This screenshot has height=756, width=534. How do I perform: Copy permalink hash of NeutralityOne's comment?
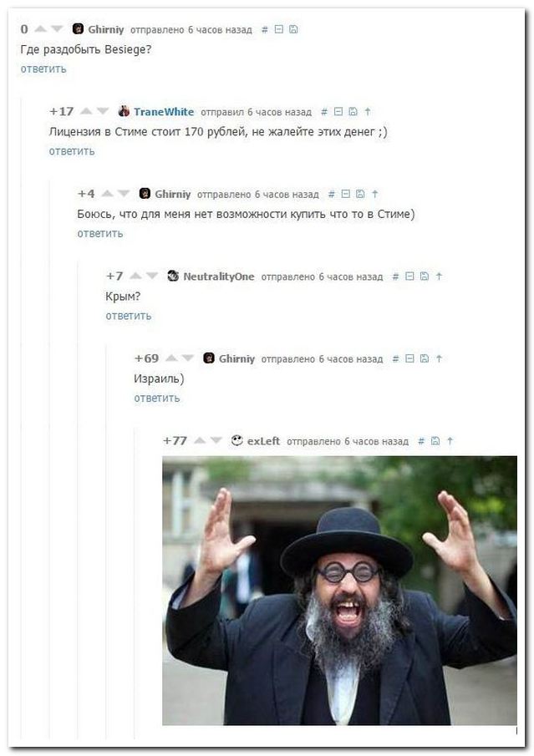coord(395,277)
